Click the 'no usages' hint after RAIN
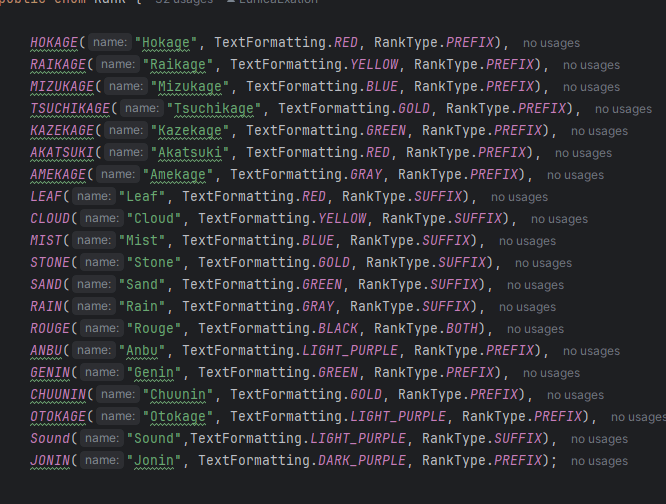666x504 pixels. 527,307
